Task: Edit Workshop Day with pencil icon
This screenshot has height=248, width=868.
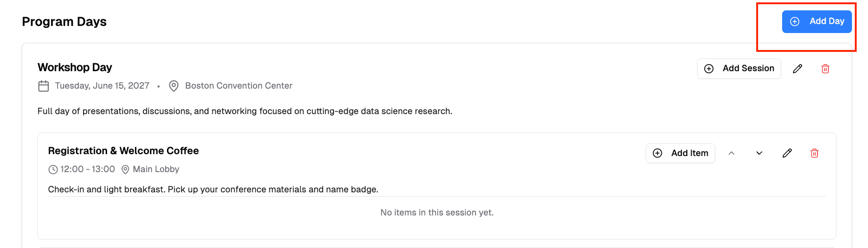Action: coord(798,69)
